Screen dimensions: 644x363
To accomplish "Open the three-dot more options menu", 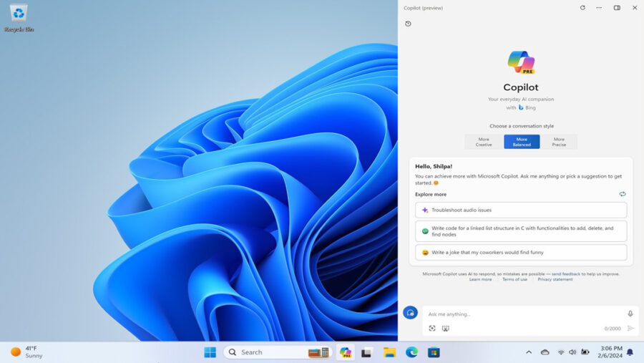I will (x=599, y=8).
